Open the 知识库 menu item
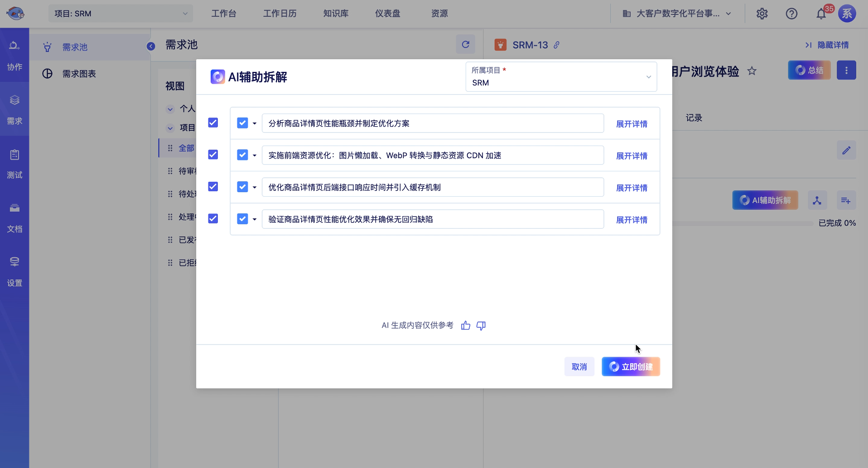 [335, 14]
